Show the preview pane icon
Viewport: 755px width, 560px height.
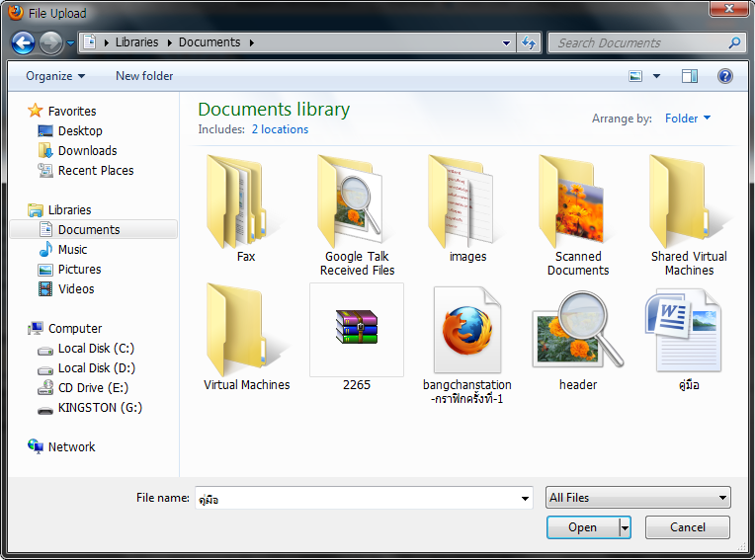tap(690, 76)
